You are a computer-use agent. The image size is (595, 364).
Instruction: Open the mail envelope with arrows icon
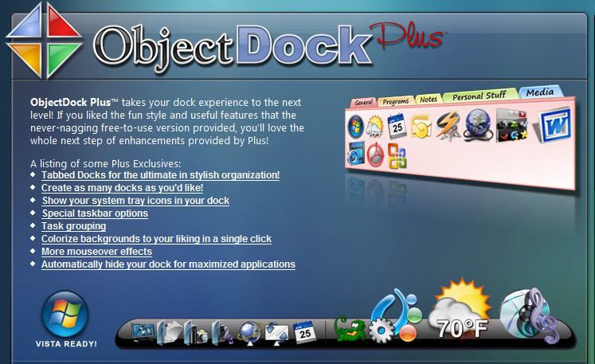[x=276, y=333]
